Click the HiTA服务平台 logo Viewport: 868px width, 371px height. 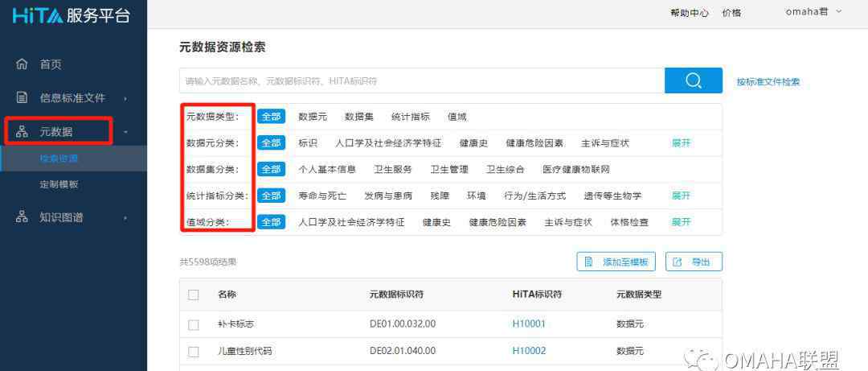(x=71, y=16)
